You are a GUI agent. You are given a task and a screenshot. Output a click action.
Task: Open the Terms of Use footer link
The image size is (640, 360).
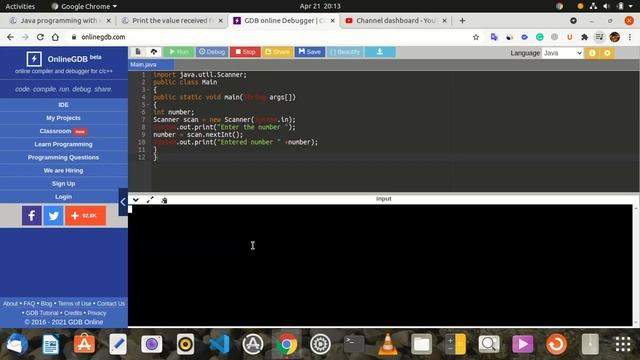click(x=74, y=304)
